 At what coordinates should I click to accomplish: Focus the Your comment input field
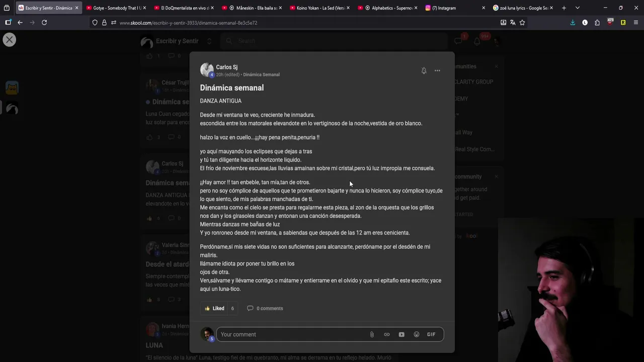(292, 334)
